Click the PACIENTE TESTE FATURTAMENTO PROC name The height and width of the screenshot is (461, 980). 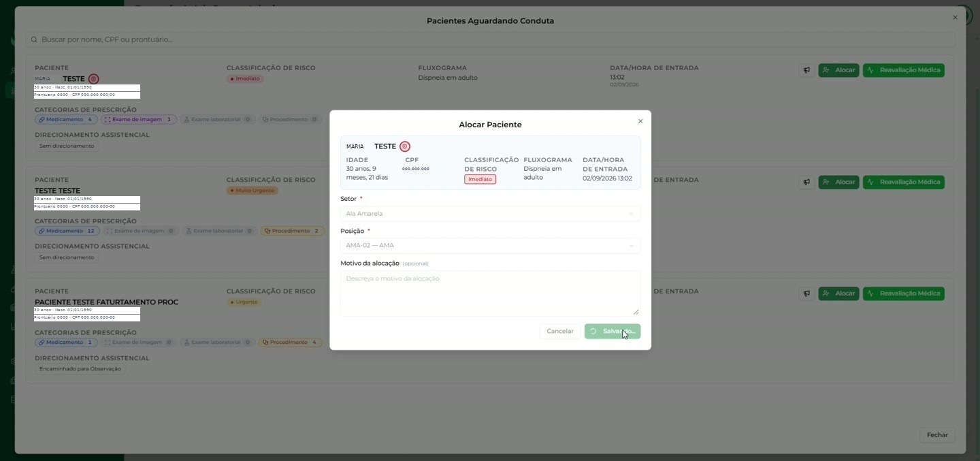(x=106, y=302)
